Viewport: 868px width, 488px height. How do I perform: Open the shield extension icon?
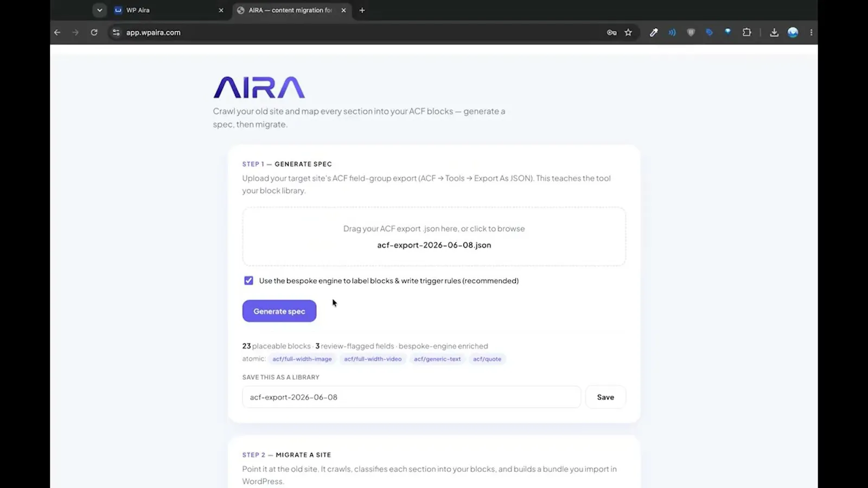691,33
